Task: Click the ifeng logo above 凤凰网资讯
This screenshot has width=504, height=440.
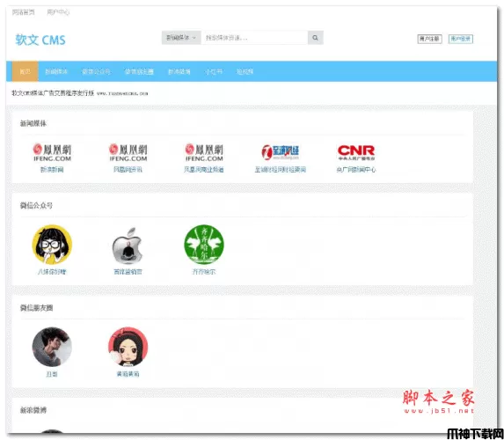Action: 128,152
